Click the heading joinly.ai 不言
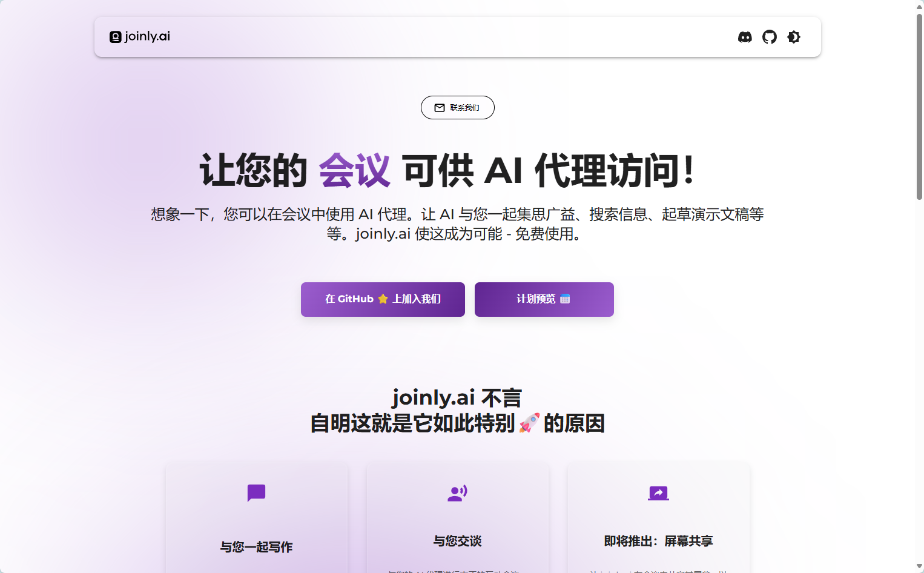This screenshot has width=924, height=573. coord(457,397)
